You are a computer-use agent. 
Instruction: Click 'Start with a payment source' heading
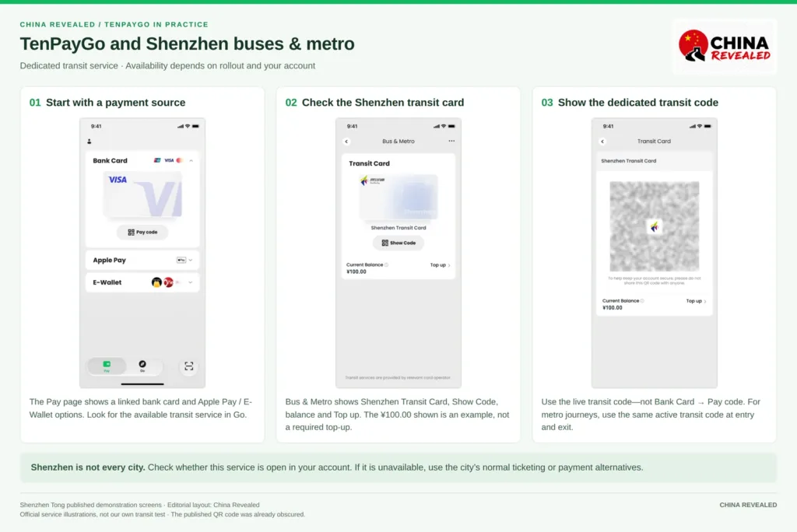[115, 103]
